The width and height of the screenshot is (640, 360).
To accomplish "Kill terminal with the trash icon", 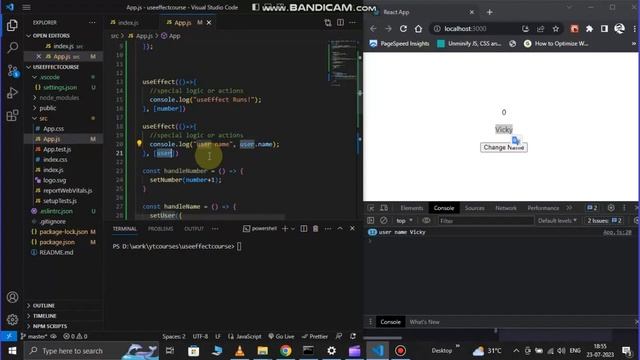I will (316, 229).
